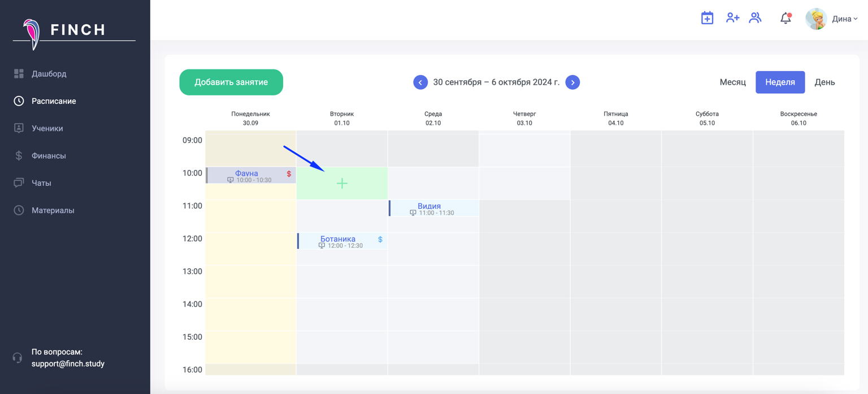Click the add student icon
This screenshot has height=394, width=868.
732,18
